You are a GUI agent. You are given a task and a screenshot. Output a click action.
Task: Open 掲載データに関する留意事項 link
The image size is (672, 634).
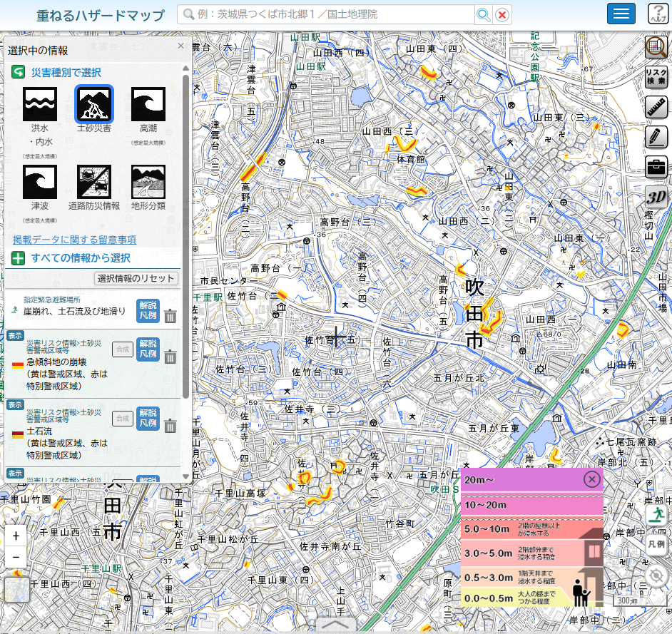tap(74, 240)
